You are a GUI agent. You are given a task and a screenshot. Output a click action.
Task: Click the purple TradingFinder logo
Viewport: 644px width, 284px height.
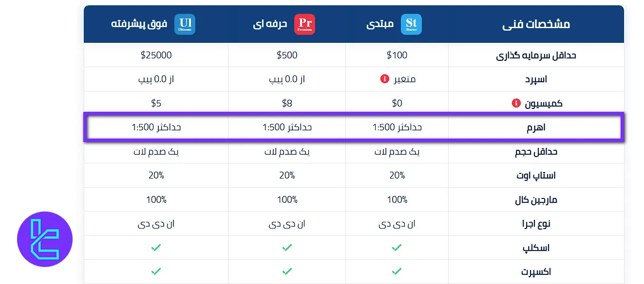pos(45,239)
